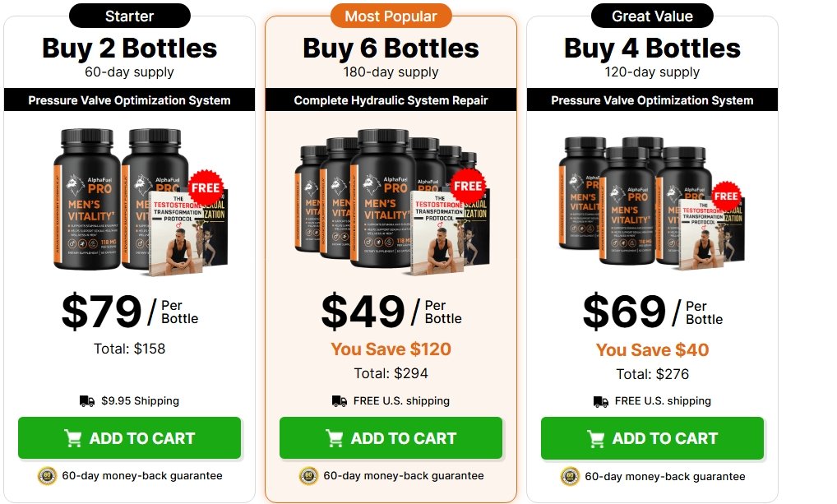
Task: Add the 6-bottle Most Popular pack to cart
Action: tap(391, 437)
